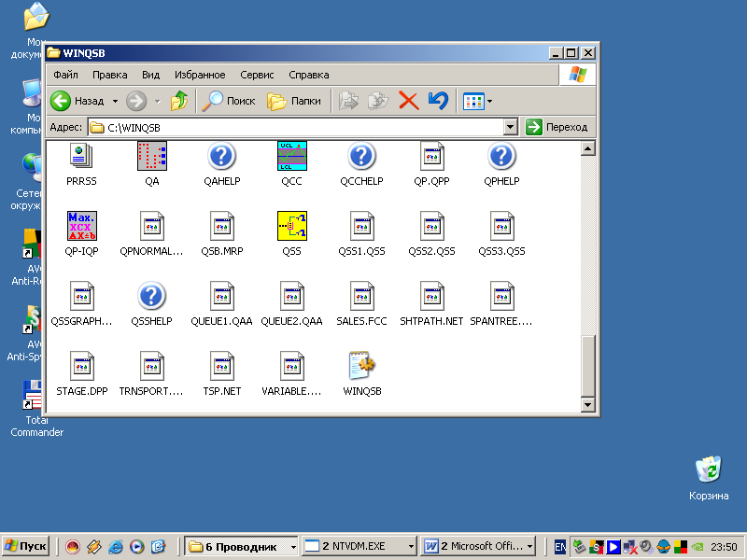
Task: Select the STAGE.DPP file
Action: click(81, 366)
